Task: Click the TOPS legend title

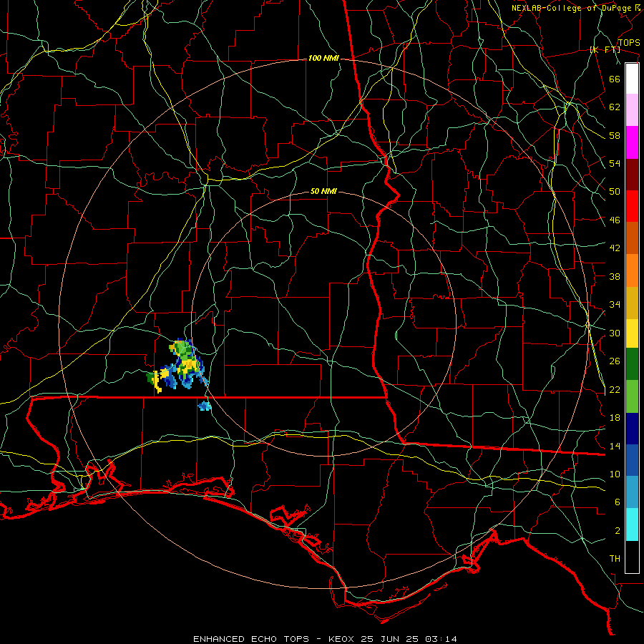Action: click(x=629, y=43)
